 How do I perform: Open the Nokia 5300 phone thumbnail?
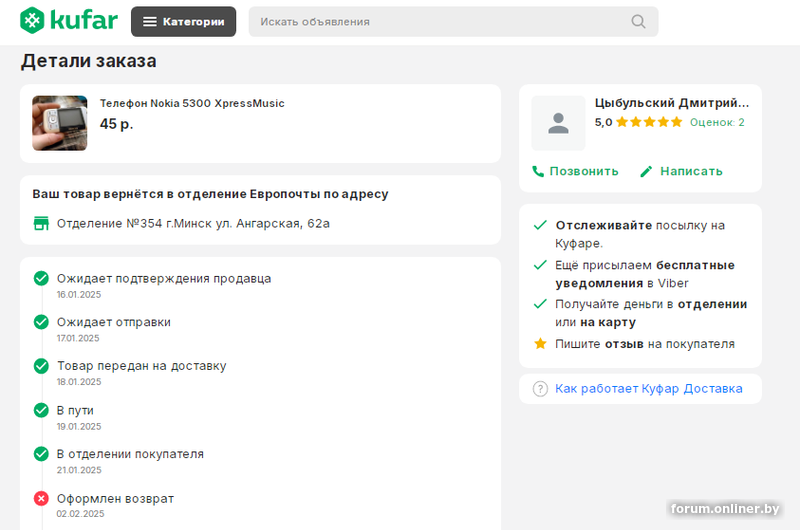[x=59, y=123]
